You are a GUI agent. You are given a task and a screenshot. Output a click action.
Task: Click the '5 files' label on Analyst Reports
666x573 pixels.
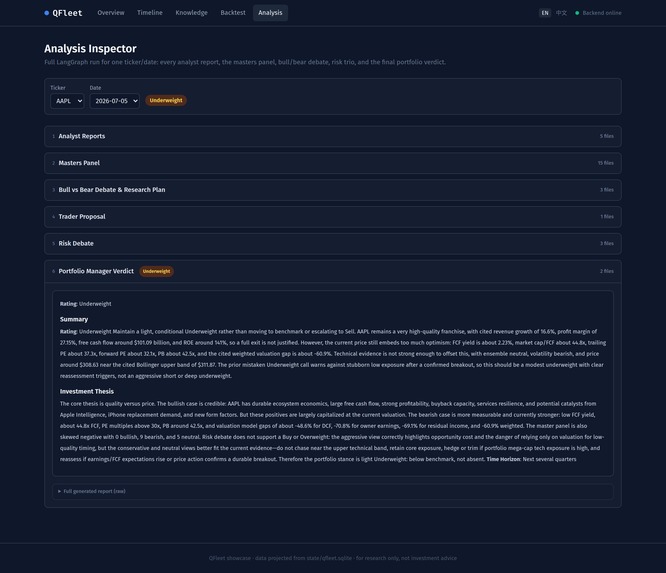(x=607, y=136)
